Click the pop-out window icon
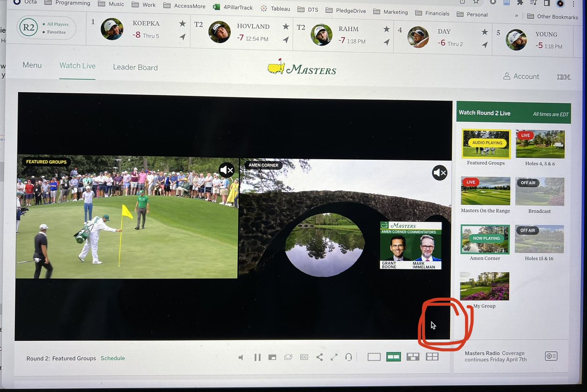The height and width of the screenshot is (392, 587). pos(288,357)
